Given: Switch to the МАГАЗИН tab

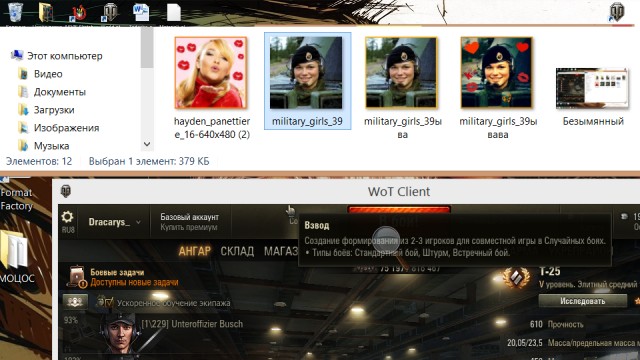Looking at the screenshot, I should (x=281, y=251).
